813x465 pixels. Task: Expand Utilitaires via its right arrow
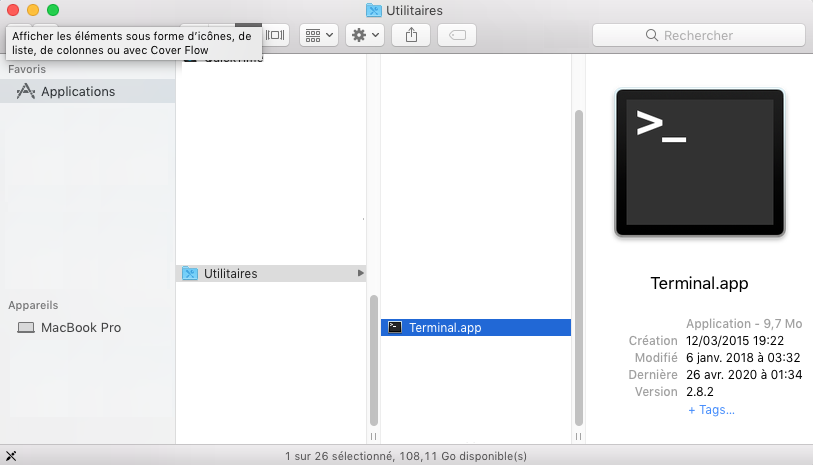[x=360, y=273]
